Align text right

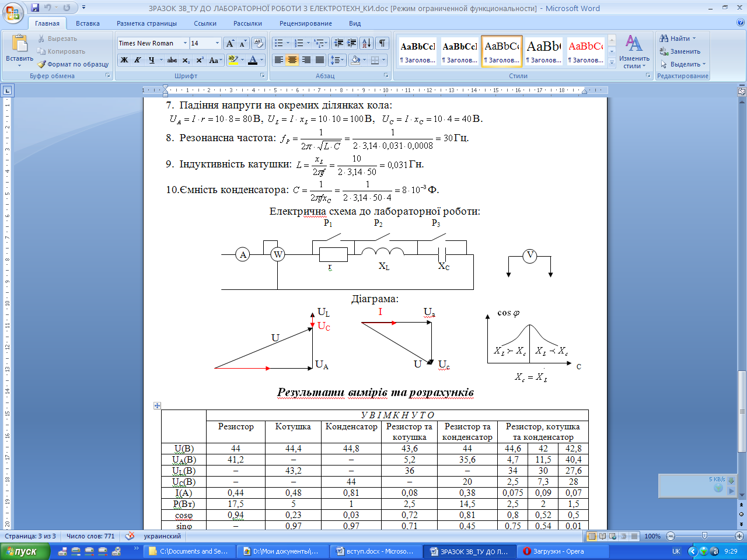click(x=306, y=60)
